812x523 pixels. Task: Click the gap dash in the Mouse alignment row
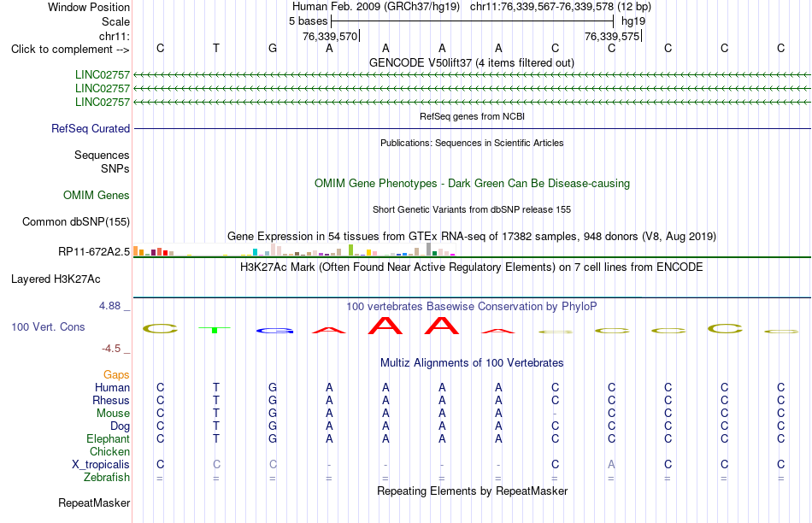555,414
